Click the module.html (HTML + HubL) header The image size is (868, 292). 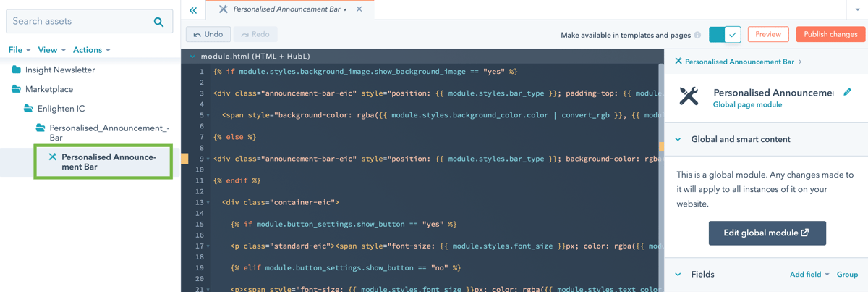[255, 57]
